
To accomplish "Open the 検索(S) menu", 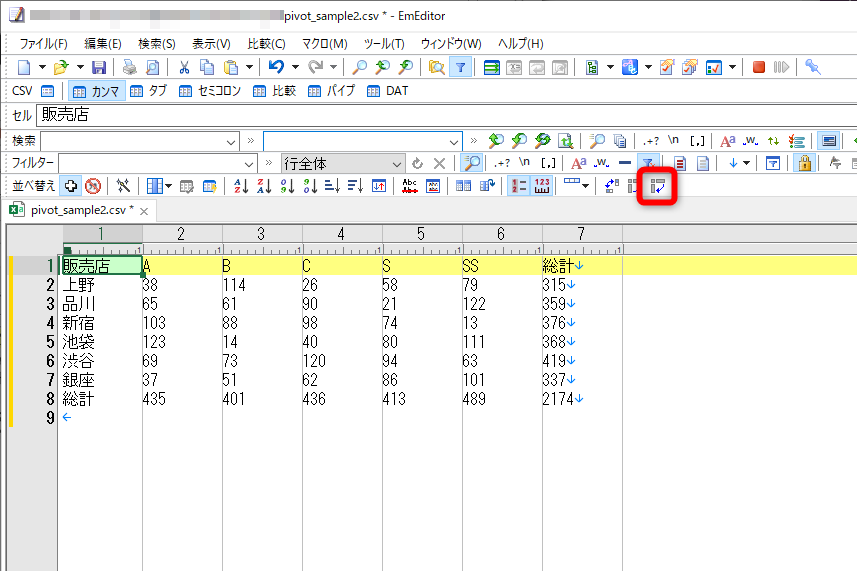I will (x=157, y=44).
